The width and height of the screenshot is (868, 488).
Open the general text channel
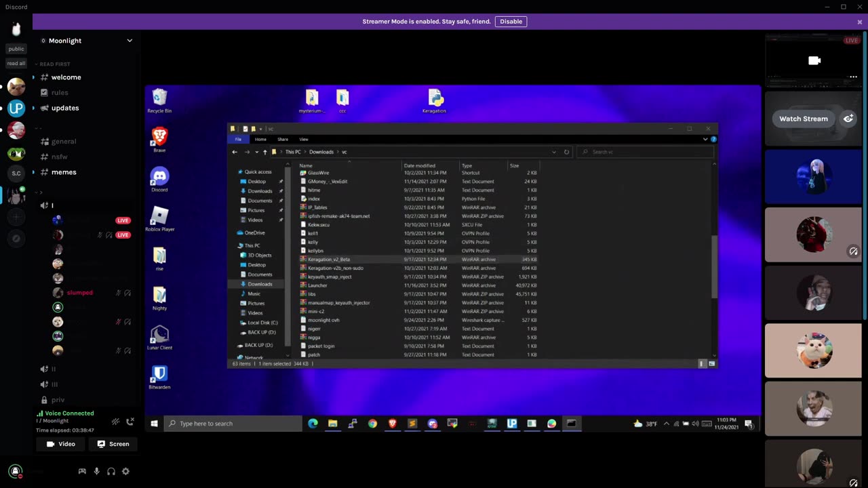pyautogui.click(x=64, y=142)
